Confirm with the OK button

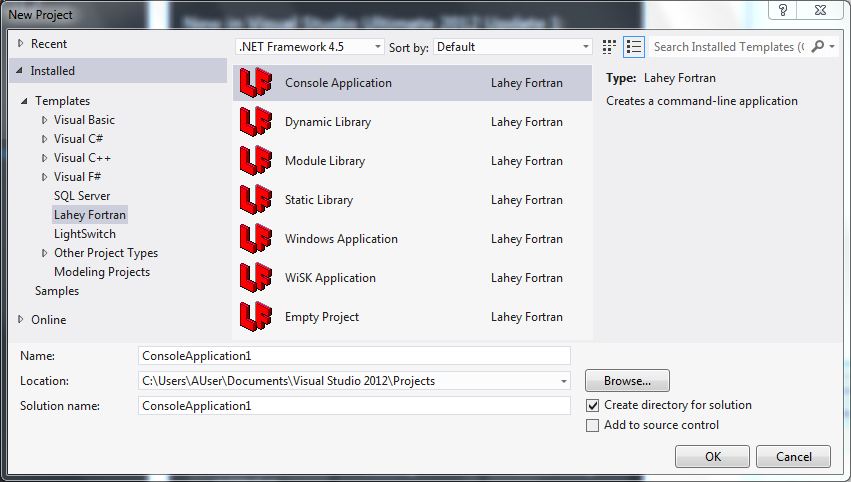point(713,456)
